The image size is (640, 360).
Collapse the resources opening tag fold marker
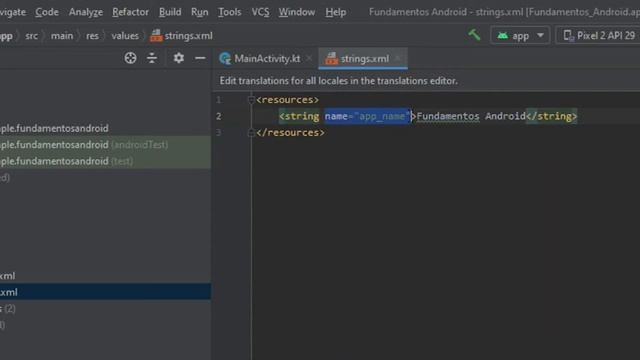[251, 100]
